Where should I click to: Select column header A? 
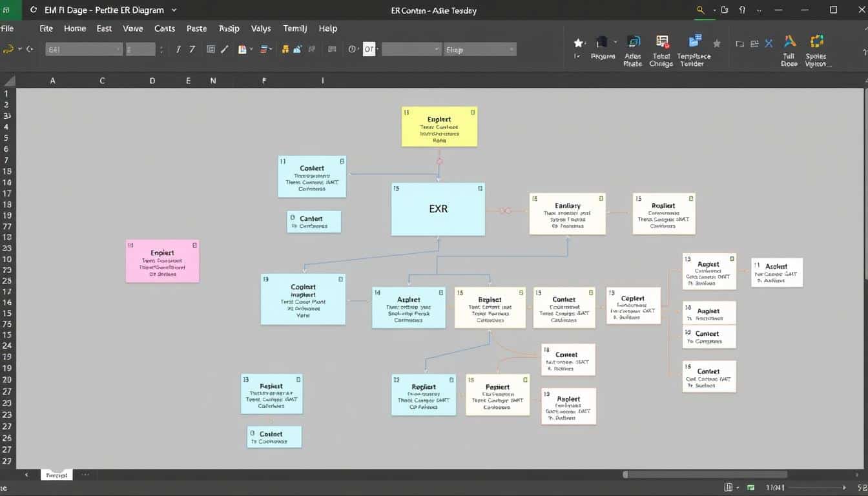(53, 81)
